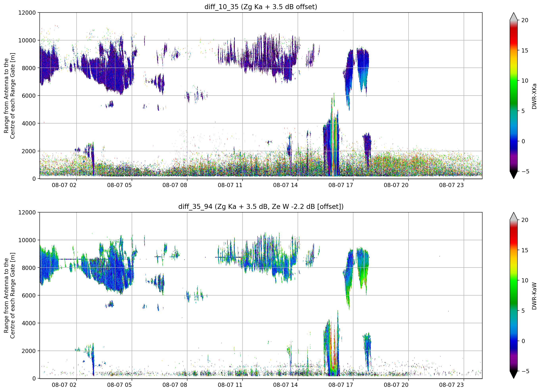Click bottom plot y-axis tick 2000
Screen dimensions: 541x392
click(29, 351)
